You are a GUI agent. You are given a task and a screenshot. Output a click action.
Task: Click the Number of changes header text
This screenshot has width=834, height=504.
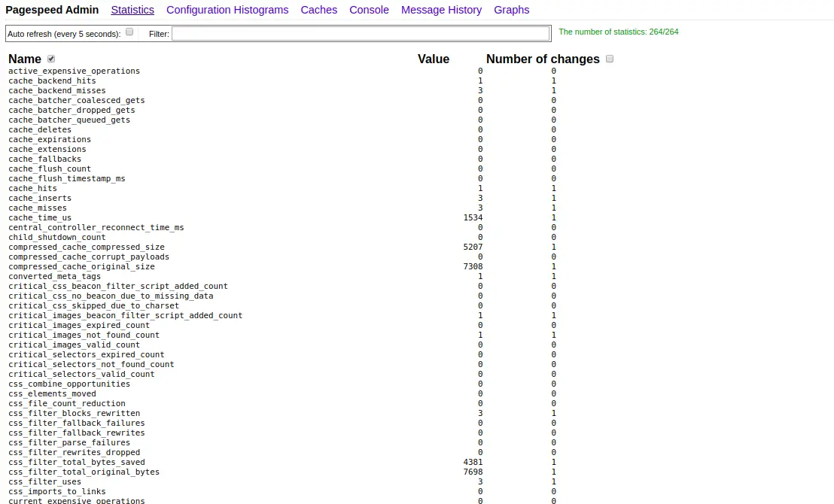[543, 59]
